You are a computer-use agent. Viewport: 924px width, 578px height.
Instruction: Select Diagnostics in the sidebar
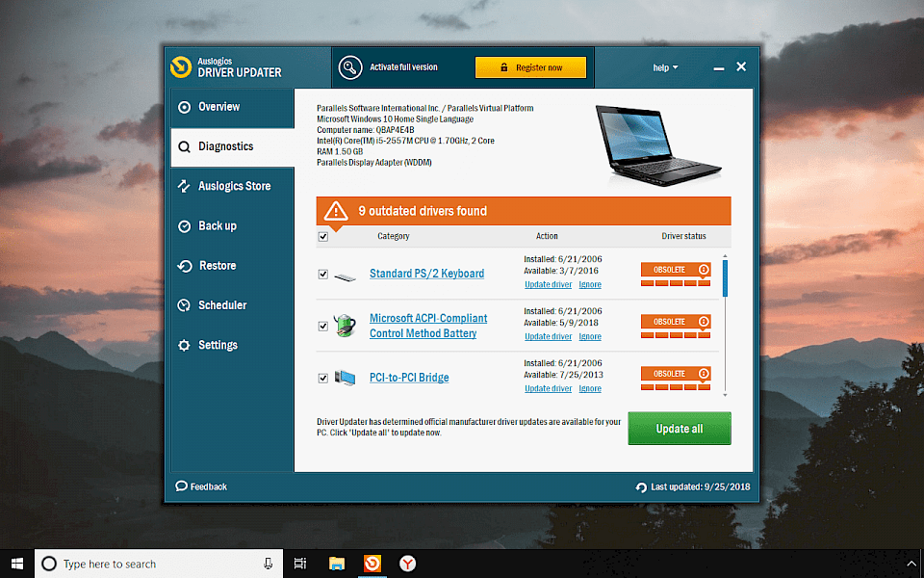click(x=232, y=146)
